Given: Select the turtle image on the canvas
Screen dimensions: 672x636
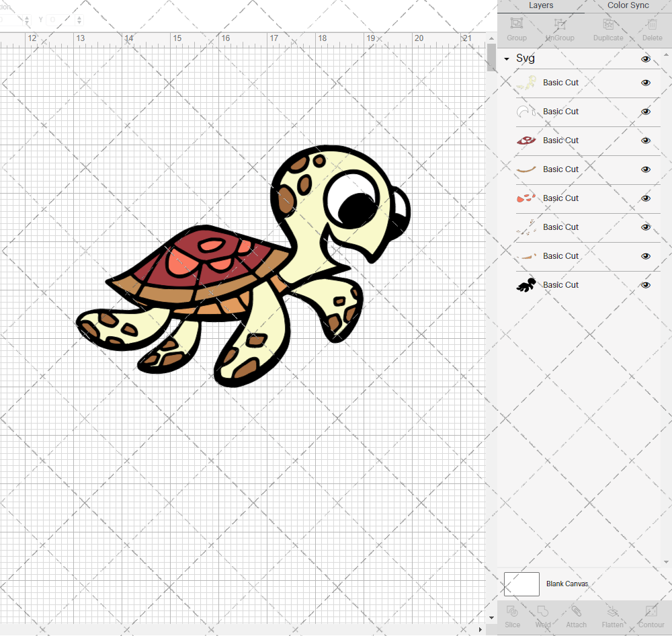Looking at the screenshot, I should click(243, 266).
